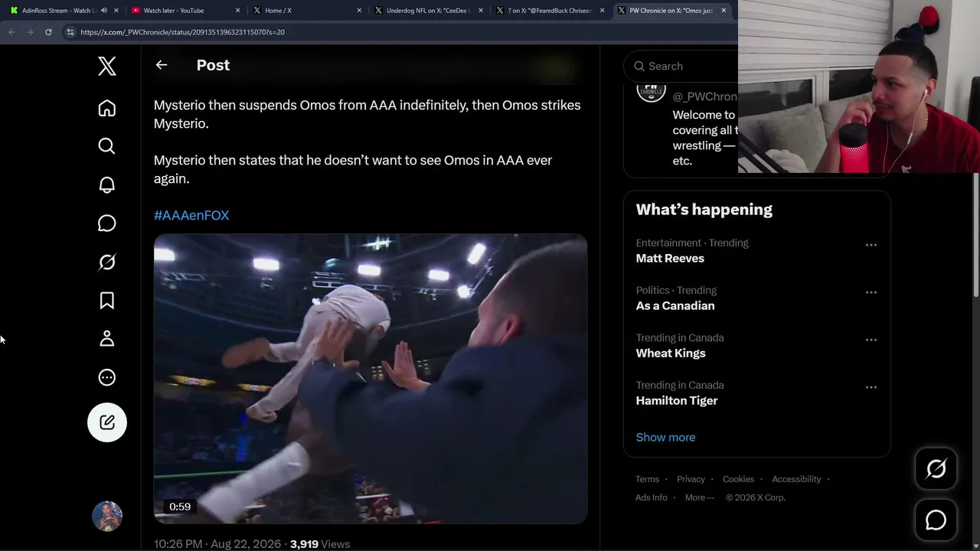This screenshot has width=980, height=551.
Task: Switch to the Underdog NFL on X tab
Action: [428, 11]
